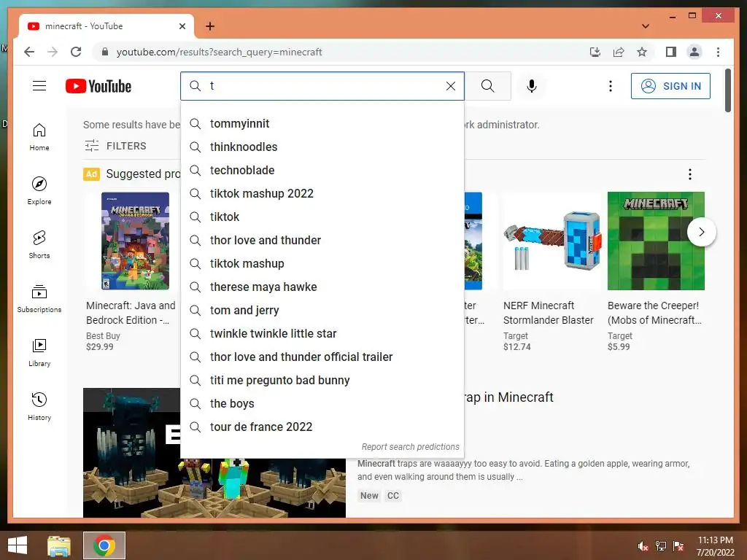The width and height of the screenshot is (747, 560).
Task: Open the NERF blaster product image
Action: point(551,241)
